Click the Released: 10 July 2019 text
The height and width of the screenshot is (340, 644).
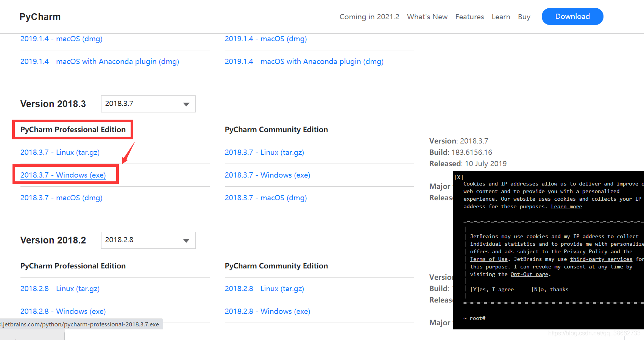click(468, 164)
